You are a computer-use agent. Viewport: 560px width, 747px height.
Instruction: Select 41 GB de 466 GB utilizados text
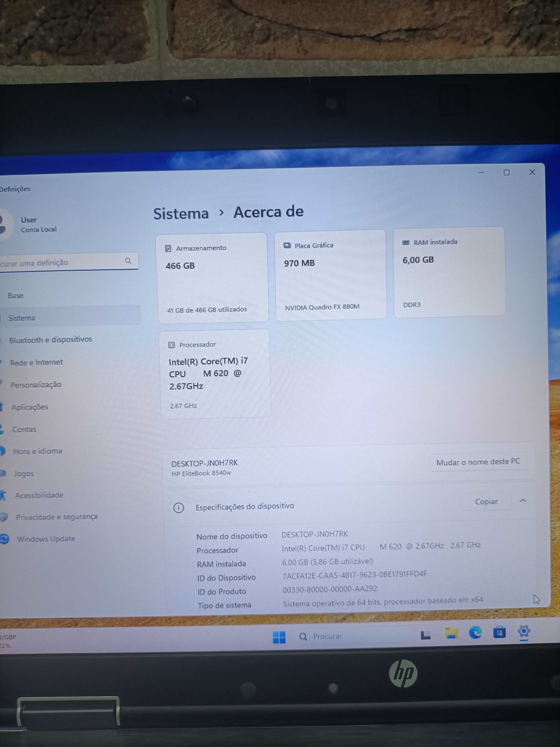coord(207,310)
